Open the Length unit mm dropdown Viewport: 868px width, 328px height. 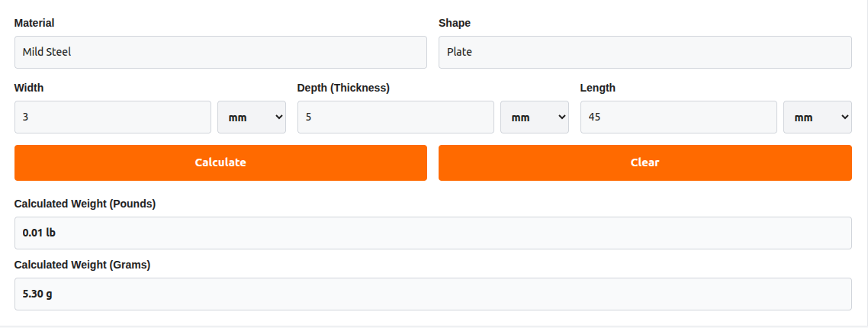pyautogui.click(x=817, y=117)
